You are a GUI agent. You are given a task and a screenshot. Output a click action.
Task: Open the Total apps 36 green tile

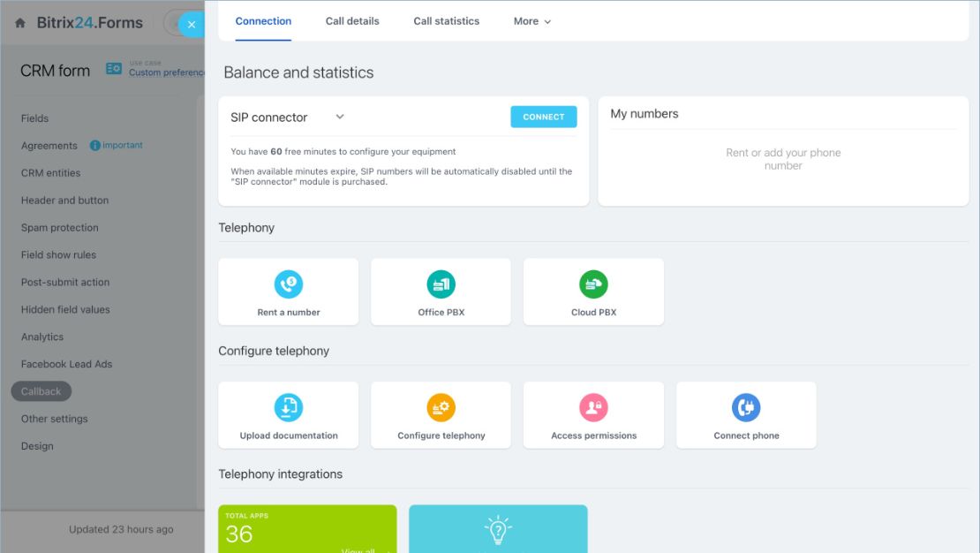pyautogui.click(x=307, y=528)
